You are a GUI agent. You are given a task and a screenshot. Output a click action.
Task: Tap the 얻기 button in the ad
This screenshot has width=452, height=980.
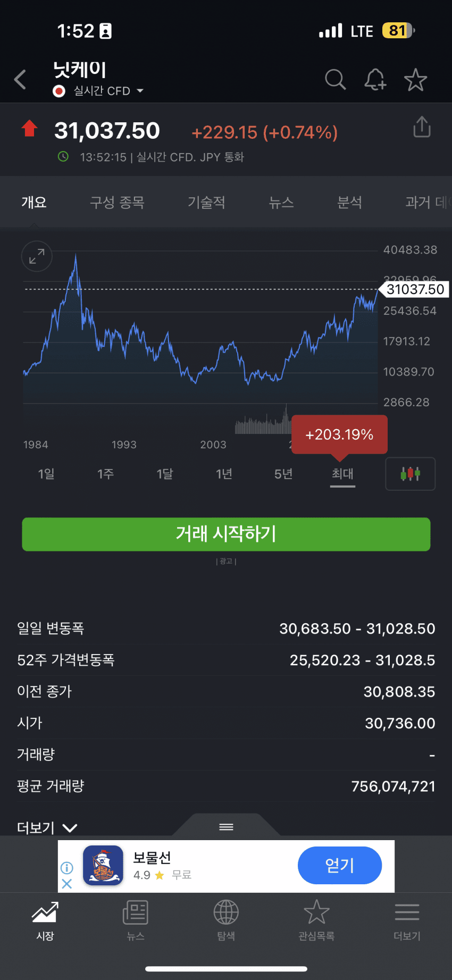pyautogui.click(x=339, y=865)
